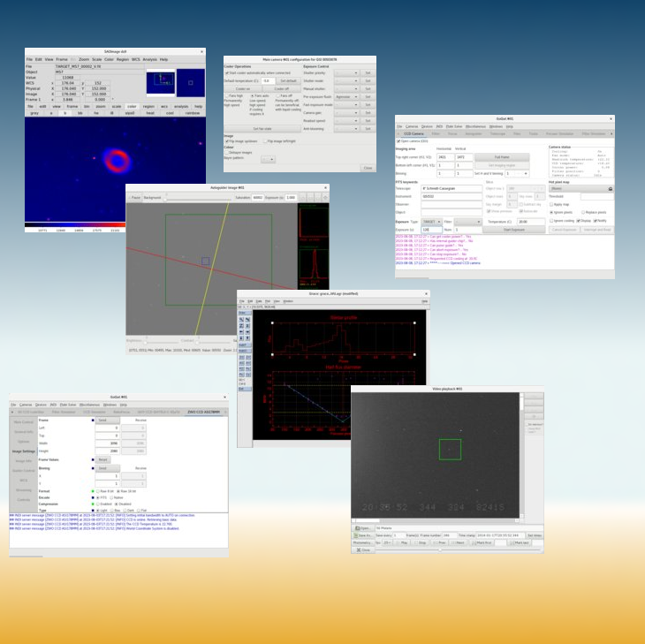The image size is (645, 644).
Task: Switch to ZWO CCD ASI178MM tab
Action: [203, 412]
